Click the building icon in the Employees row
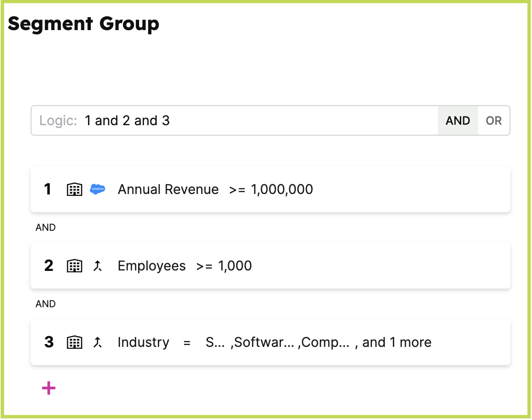 [x=74, y=266]
